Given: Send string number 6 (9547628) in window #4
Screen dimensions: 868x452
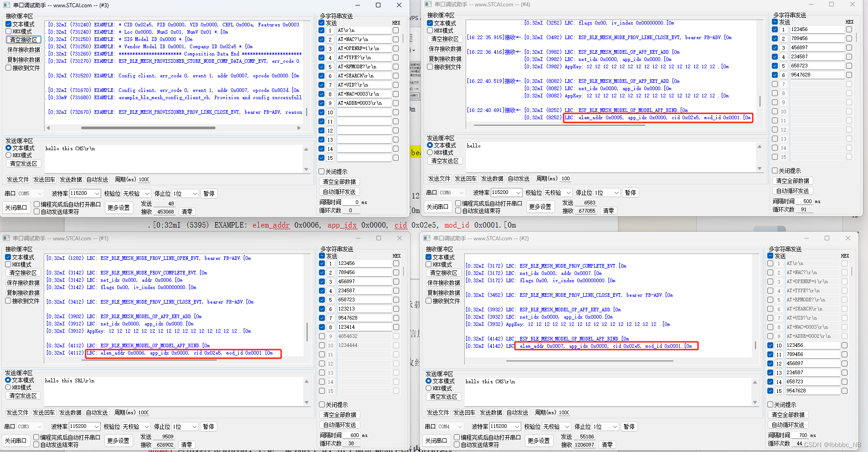Looking at the screenshot, I should point(784,75).
